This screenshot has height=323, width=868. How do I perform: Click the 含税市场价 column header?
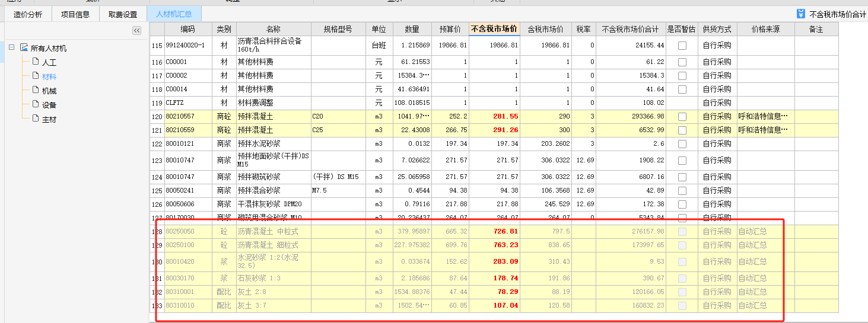(x=546, y=29)
